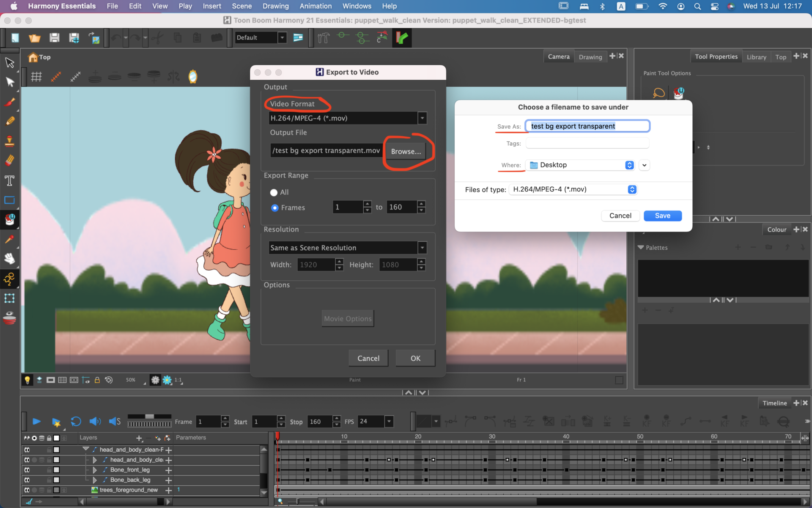Viewport: 812px width, 508px height.
Task: Select the Brush tool
Action: coord(9,102)
